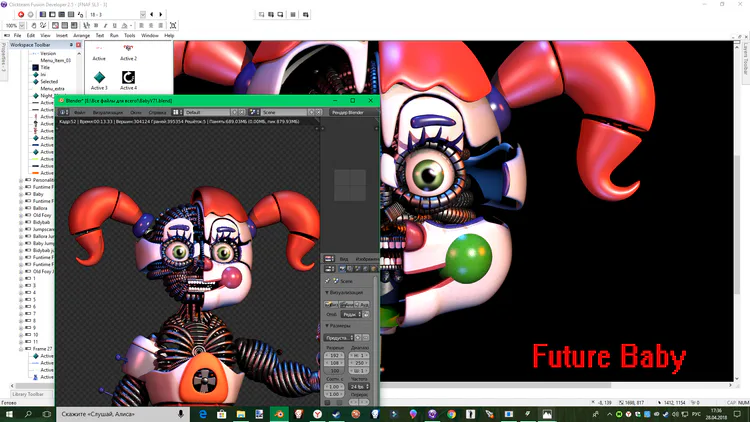Open the Insert menu
Image resolution: width=750 pixels, height=422 pixels.
pos(62,35)
